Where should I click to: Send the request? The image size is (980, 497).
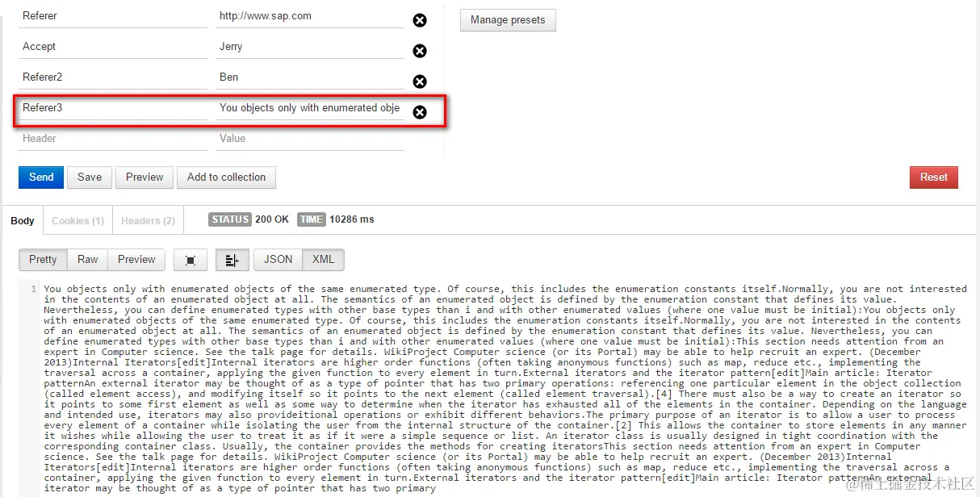point(41,177)
